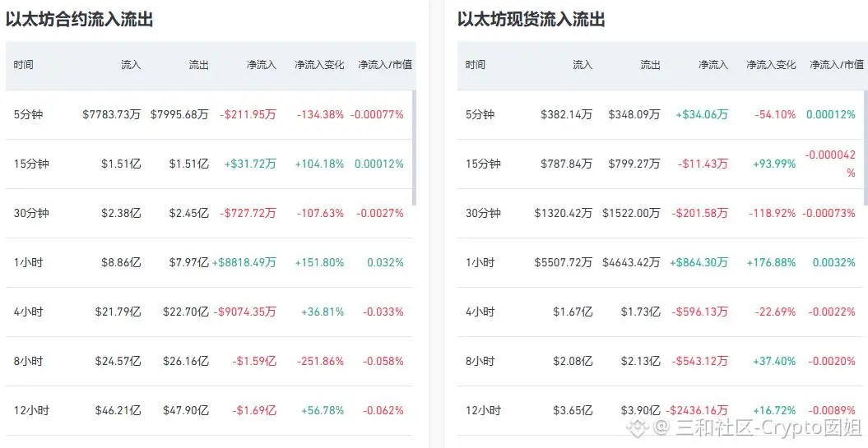This screenshot has width=868, height=448.
Task: Click the $47.90亿 outflow value
Action: point(186,410)
